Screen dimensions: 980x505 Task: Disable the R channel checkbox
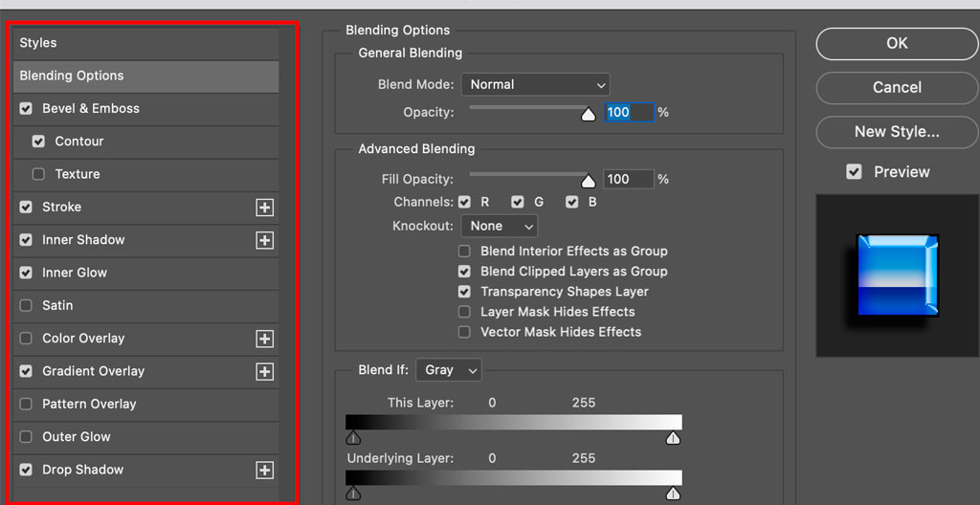pyautogui.click(x=464, y=202)
